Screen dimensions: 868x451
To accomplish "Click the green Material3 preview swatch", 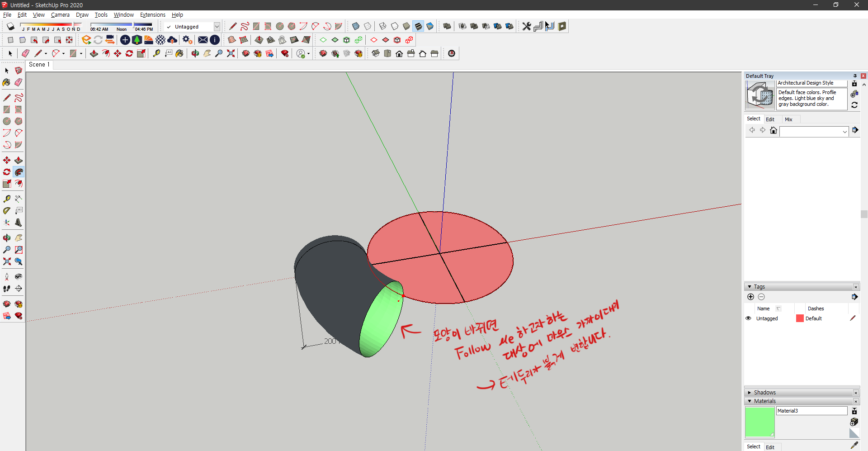I will click(x=760, y=422).
